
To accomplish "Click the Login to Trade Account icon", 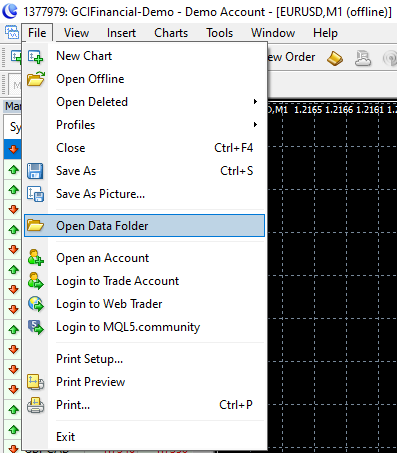I will point(36,281).
